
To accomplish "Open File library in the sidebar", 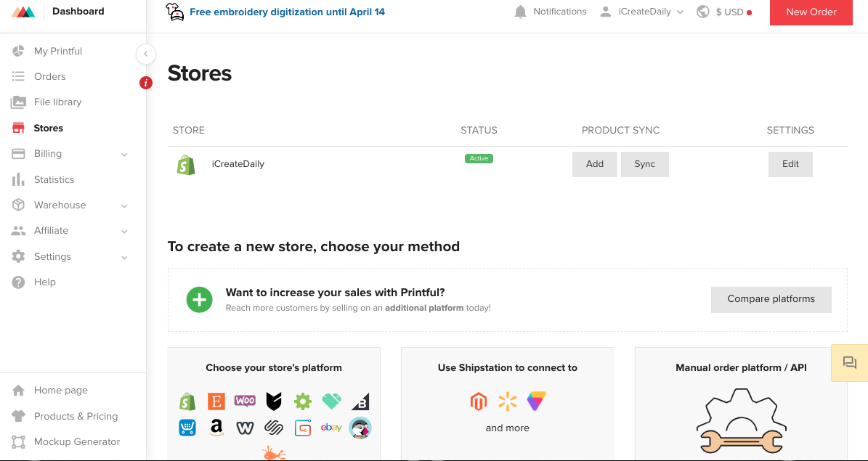I will click(57, 102).
